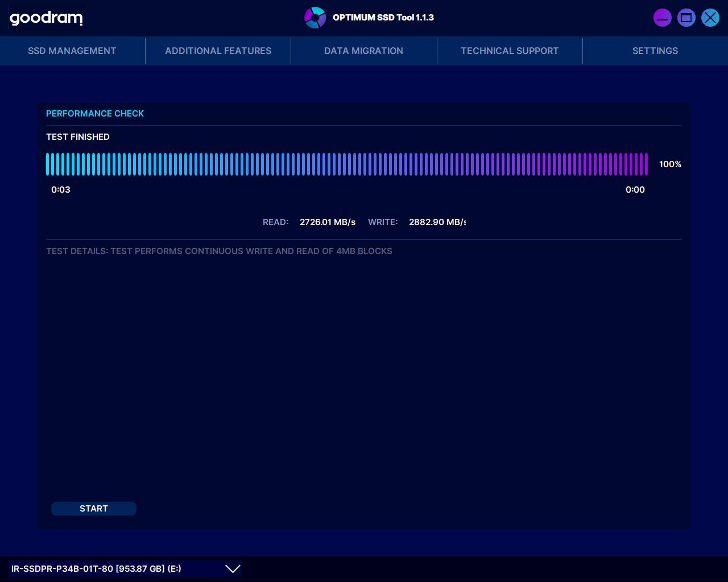Close the OPTIMUM SSD Tool window
The width and height of the screenshot is (728, 582).
tap(710, 18)
